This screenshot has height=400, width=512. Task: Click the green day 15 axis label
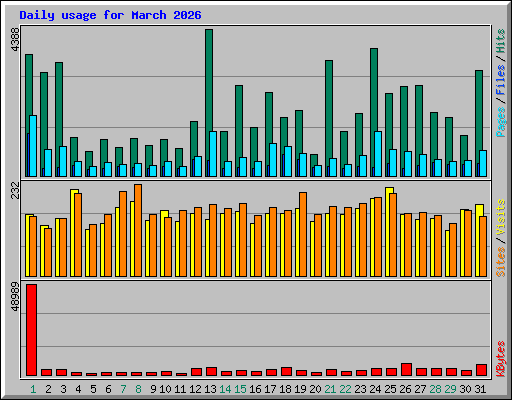click(240, 389)
